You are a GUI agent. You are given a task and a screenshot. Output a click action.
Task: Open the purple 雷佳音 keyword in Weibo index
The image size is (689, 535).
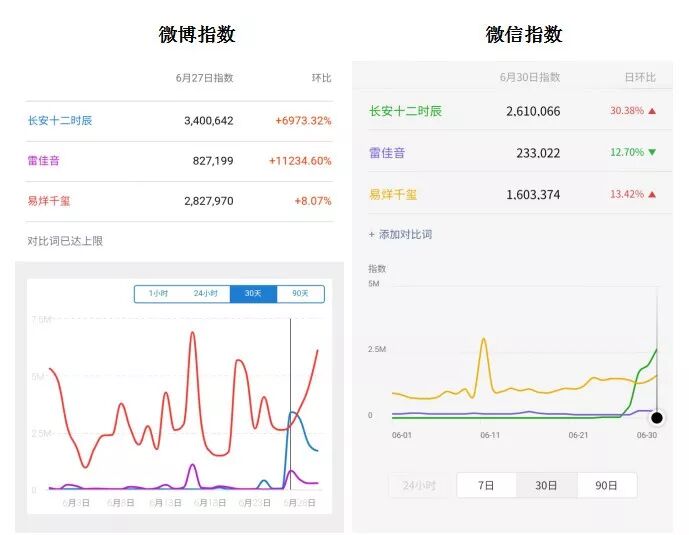(x=44, y=161)
